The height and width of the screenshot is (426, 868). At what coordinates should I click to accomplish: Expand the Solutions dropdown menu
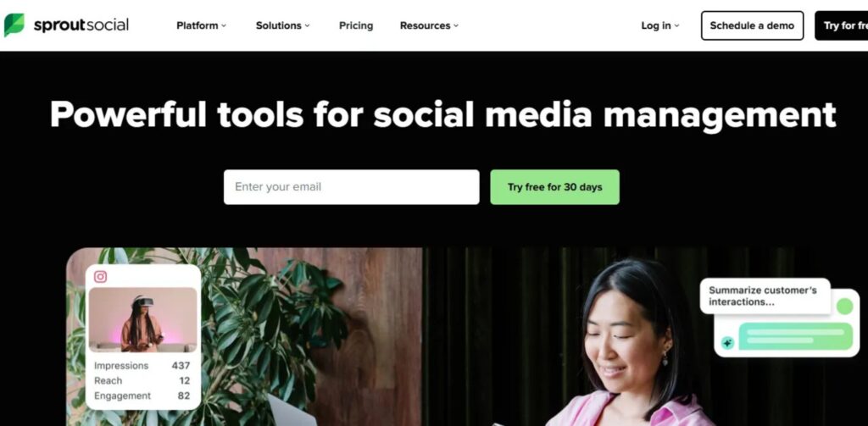(x=283, y=25)
